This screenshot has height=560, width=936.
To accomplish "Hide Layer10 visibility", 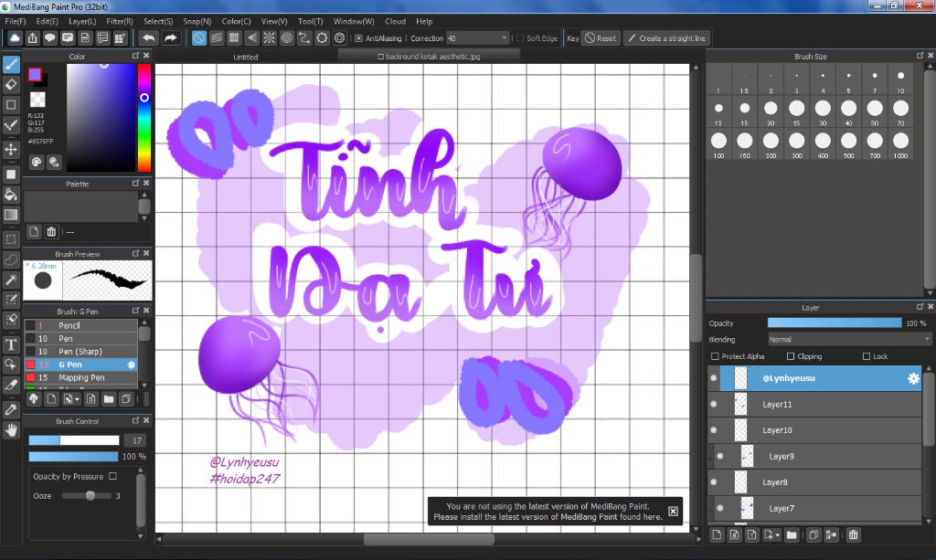I will point(713,430).
